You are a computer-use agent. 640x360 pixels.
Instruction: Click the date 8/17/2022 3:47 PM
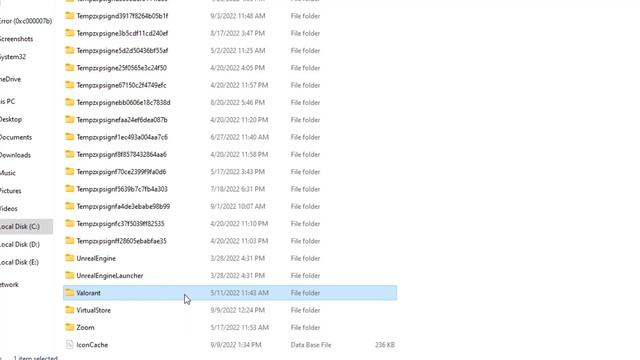point(238,33)
